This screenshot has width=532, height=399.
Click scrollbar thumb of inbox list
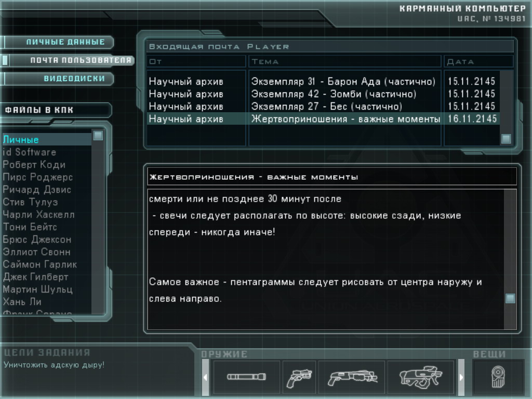coord(506,139)
